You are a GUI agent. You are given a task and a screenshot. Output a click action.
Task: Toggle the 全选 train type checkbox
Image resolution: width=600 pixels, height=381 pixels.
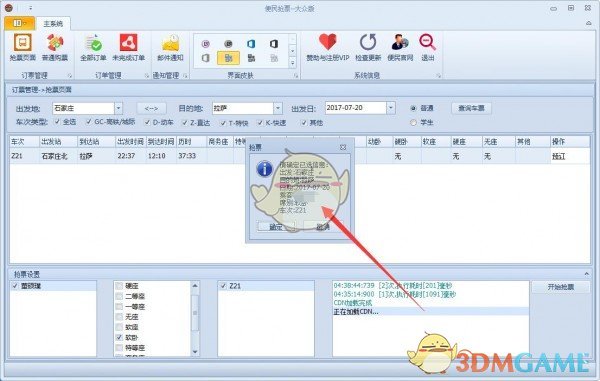click(57, 122)
